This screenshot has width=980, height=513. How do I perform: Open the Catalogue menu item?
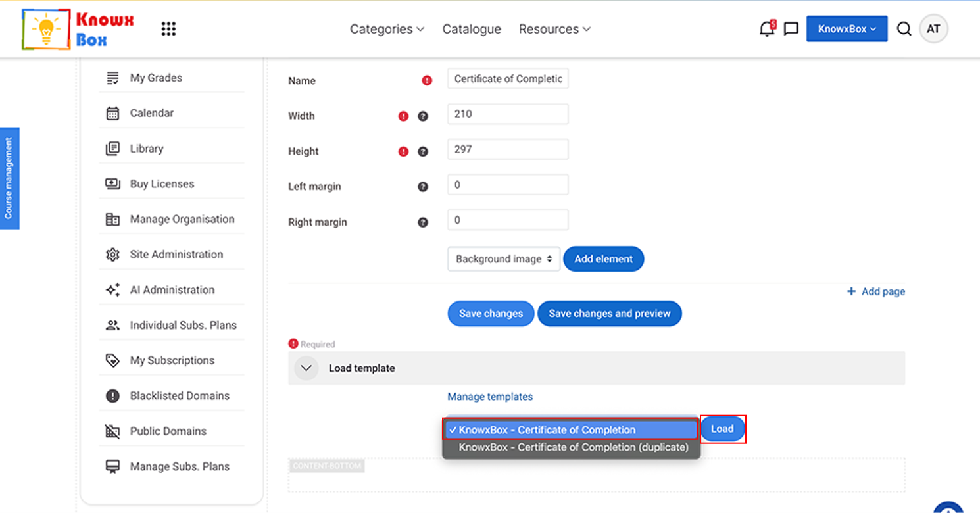pos(472,29)
